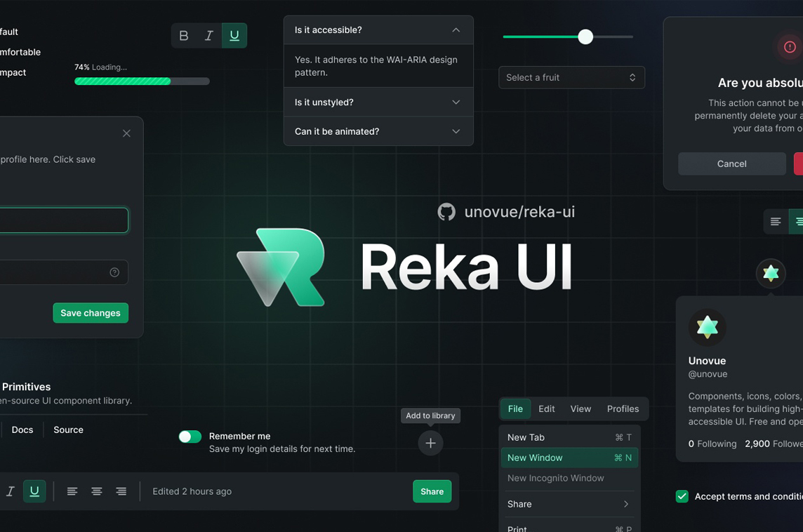Align text center in bottom toolbar
The width and height of the screenshot is (803, 532).
[x=97, y=491]
